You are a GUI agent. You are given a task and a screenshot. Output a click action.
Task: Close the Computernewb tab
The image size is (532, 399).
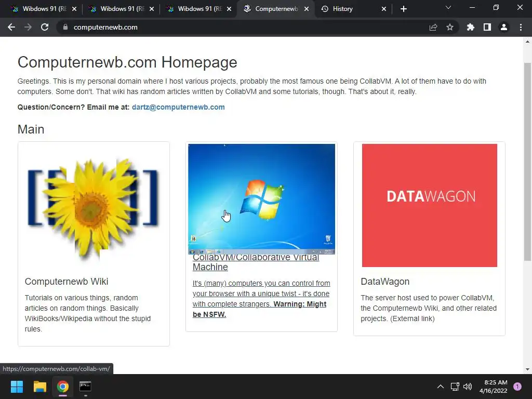[x=307, y=9]
